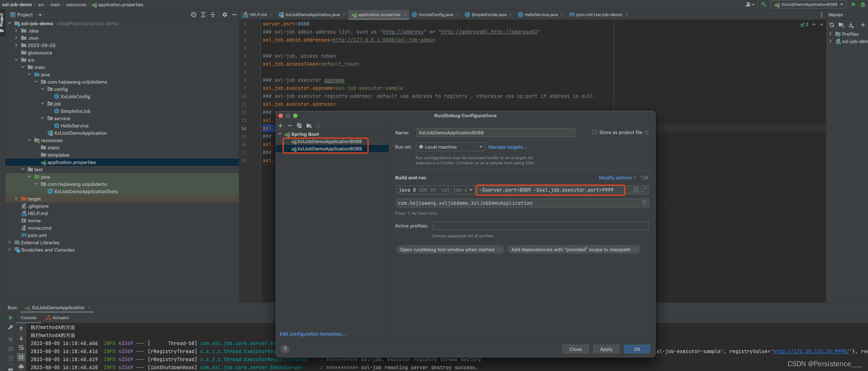Select pom.xml in the project tree
The height and width of the screenshot is (371, 868).
coord(37,235)
